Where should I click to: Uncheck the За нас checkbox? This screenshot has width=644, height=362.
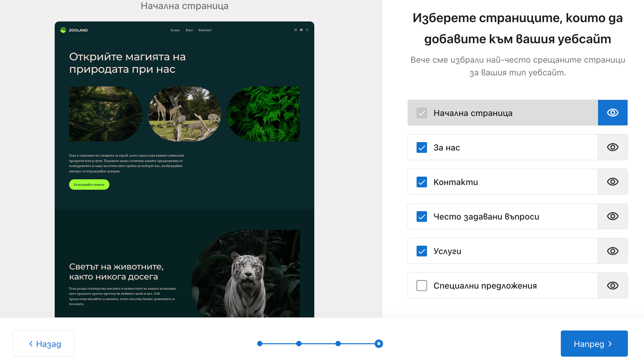(422, 147)
